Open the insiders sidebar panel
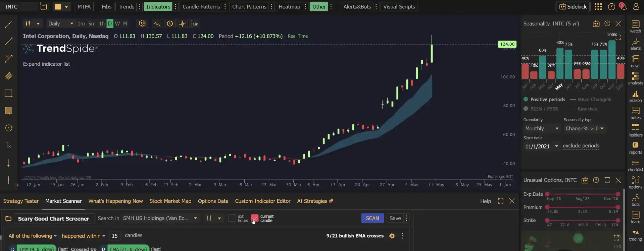Image resolution: width=644 pixels, height=251 pixels. (635, 131)
